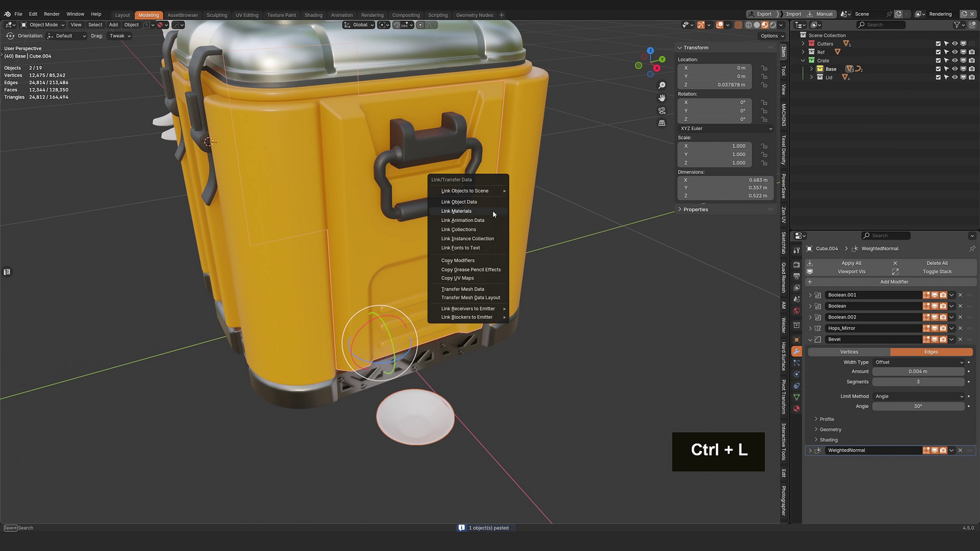Toggle exclude checkbox for Cutters collection
980x551 pixels.
click(x=938, y=44)
